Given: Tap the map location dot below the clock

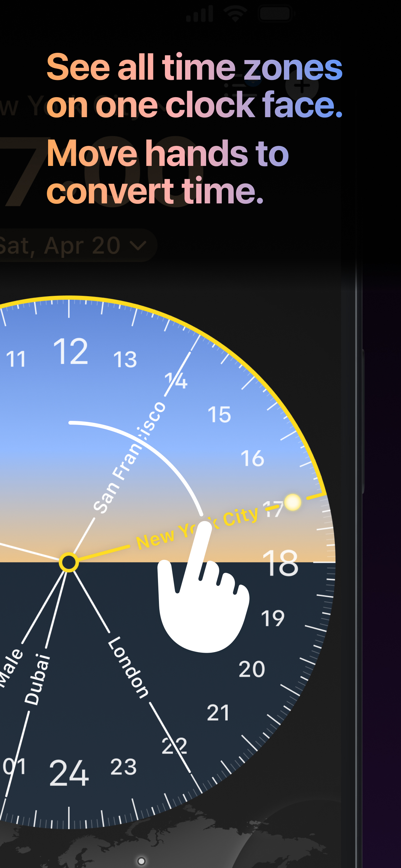Looking at the screenshot, I should point(141,861).
